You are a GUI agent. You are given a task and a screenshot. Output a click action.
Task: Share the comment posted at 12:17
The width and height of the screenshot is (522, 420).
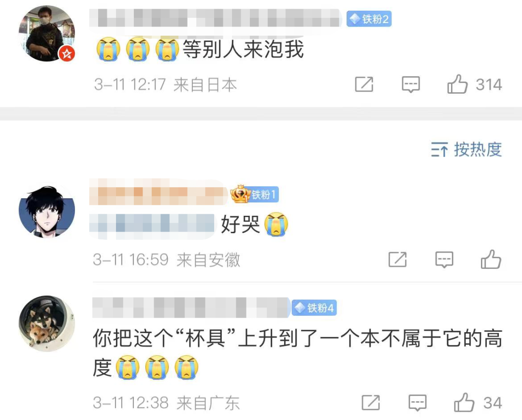(364, 84)
